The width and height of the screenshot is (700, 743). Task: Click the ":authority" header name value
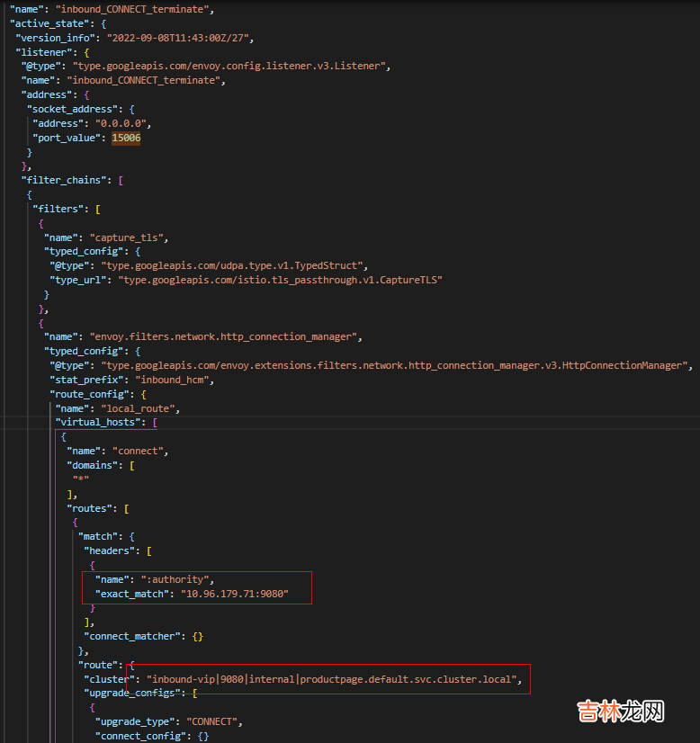coord(177,579)
